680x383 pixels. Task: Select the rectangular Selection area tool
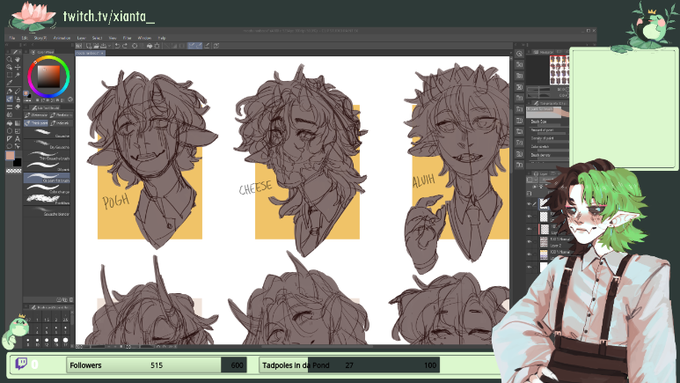click(x=10, y=75)
